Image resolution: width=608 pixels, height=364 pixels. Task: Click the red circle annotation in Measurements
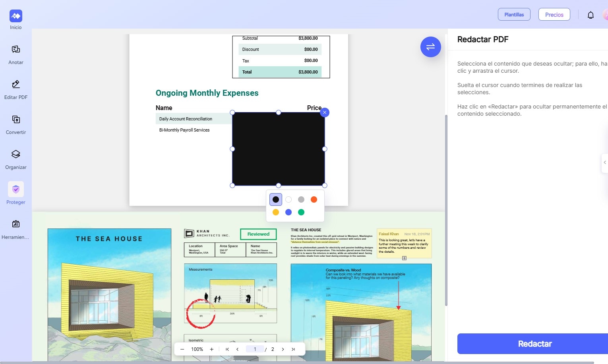click(x=201, y=314)
